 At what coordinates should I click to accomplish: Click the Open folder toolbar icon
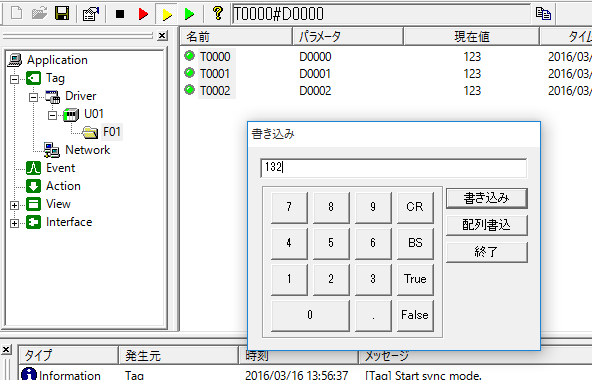pos(39,14)
